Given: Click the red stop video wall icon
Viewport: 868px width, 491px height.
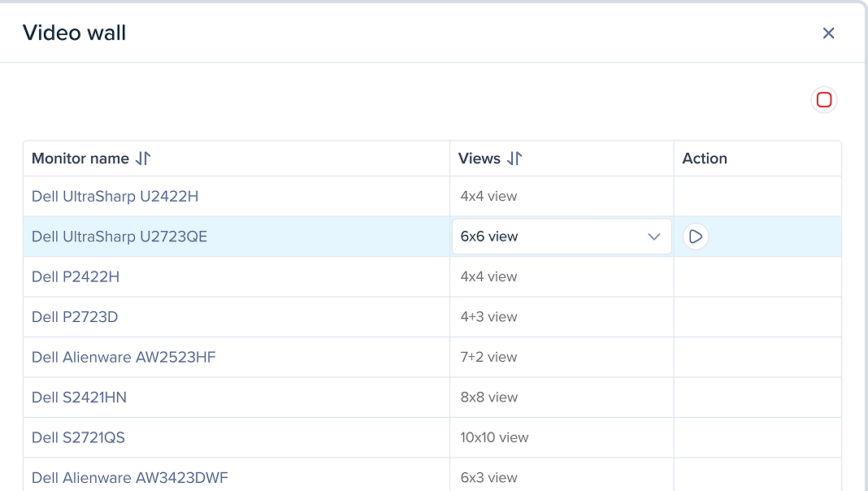Looking at the screenshot, I should pos(824,100).
